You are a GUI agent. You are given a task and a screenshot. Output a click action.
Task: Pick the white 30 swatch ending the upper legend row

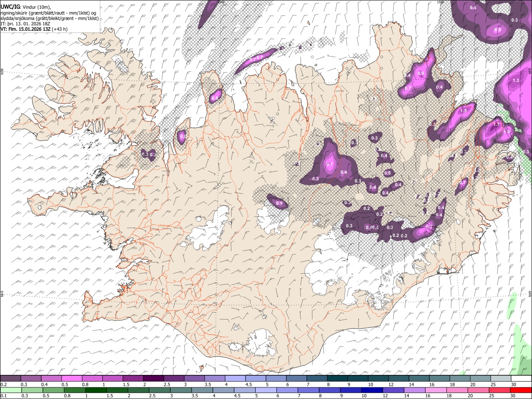click(521, 379)
